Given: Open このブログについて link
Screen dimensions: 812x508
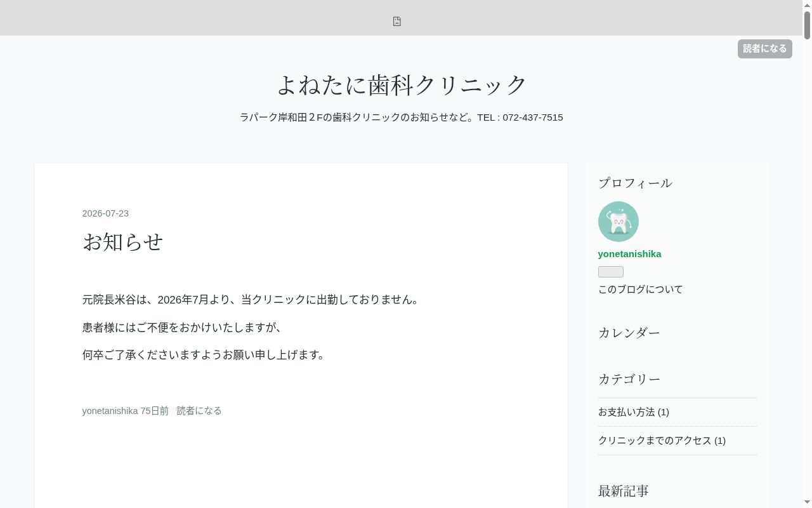Looking at the screenshot, I should coord(640,290).
